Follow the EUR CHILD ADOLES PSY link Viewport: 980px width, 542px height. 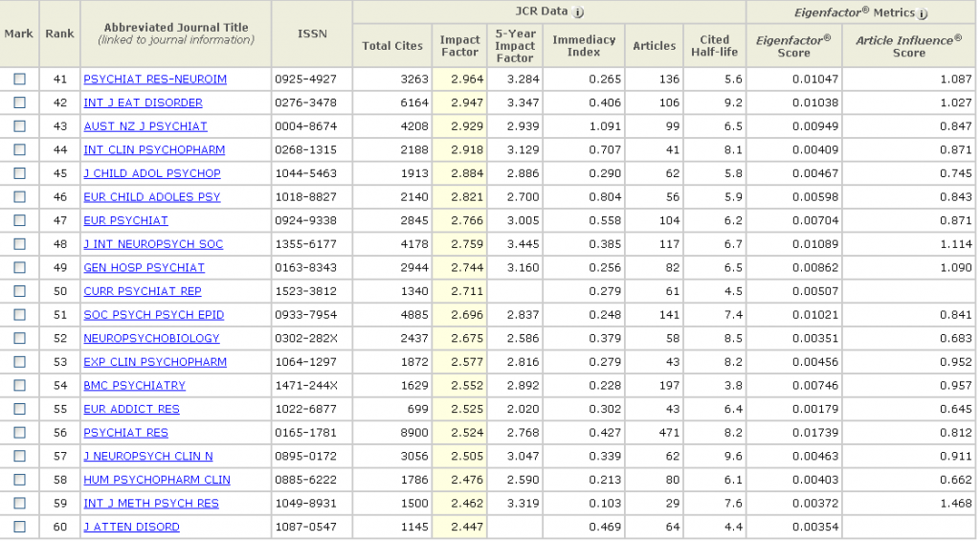point(152,197)
